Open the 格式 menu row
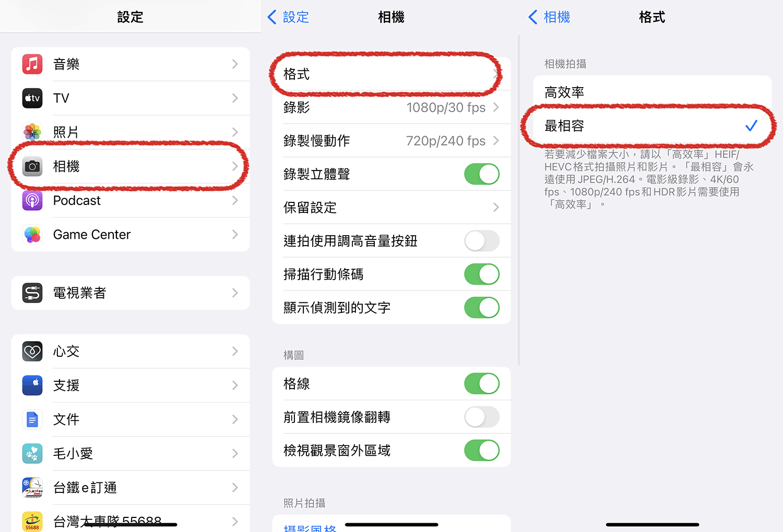This screenshot has width=783, height=532. pyautogui.click(x=391, y=74)
